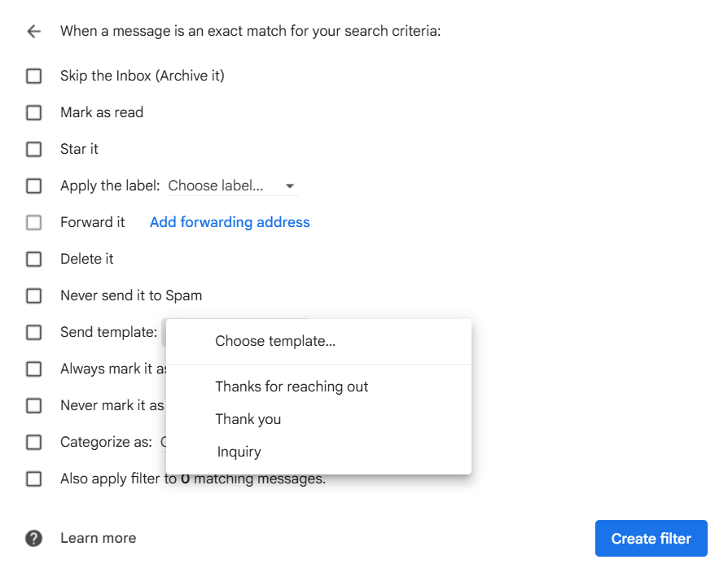Screen dimensions: 728x577
Task: Check the Star it option
Action: coord(33,150)
